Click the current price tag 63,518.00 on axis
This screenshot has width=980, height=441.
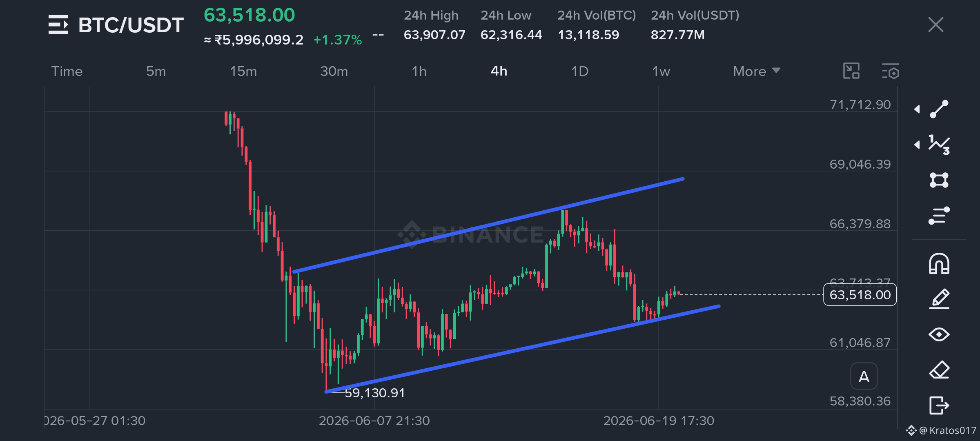pyautogui.click(x=860, y=294)
